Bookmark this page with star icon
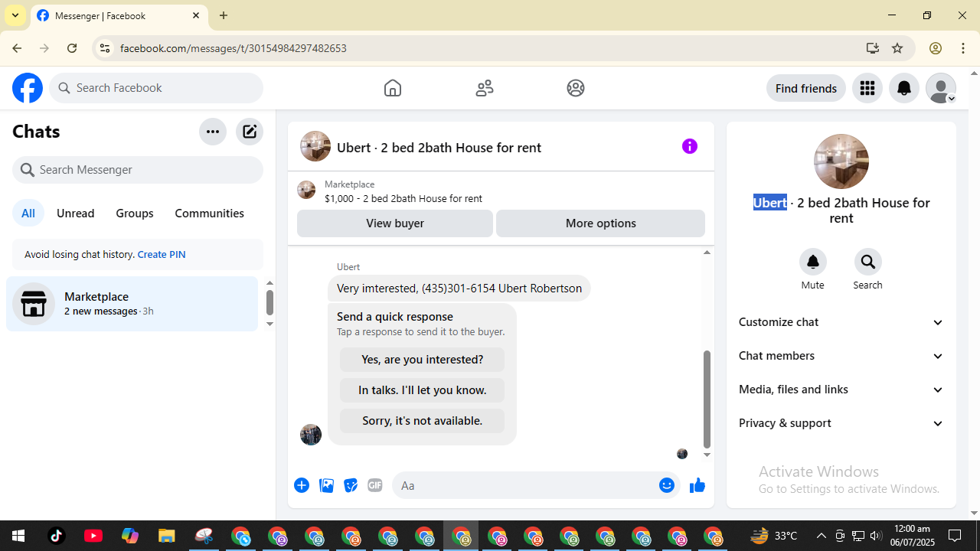Image resolution: width=980 pixels, height=551 pixels. click(897, 48)
